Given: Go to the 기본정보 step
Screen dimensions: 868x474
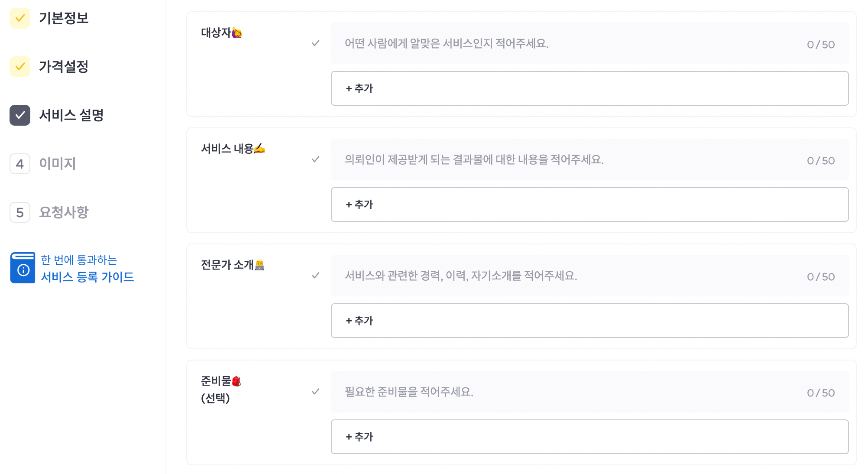Looking at the screenshot, I should [64, 18].
